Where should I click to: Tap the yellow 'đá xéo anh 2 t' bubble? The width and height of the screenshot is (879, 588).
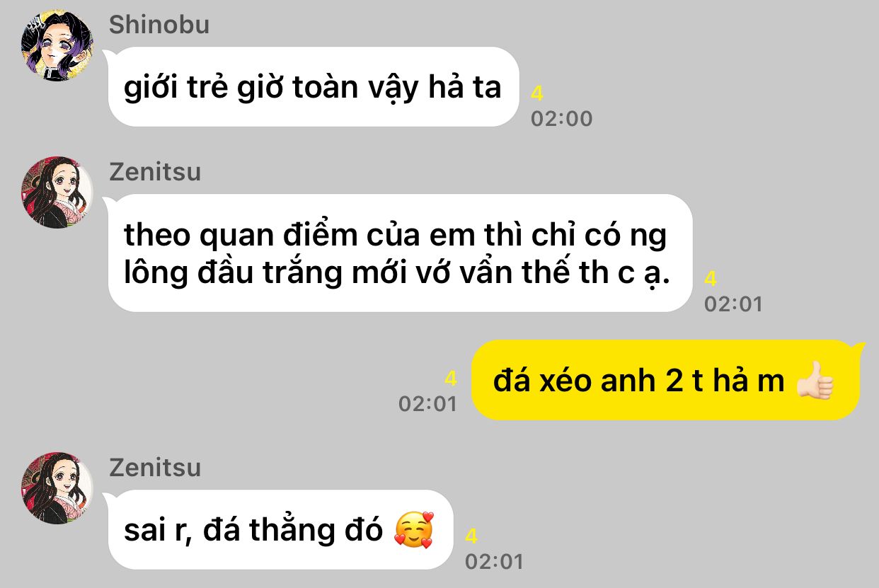[666, 381]
